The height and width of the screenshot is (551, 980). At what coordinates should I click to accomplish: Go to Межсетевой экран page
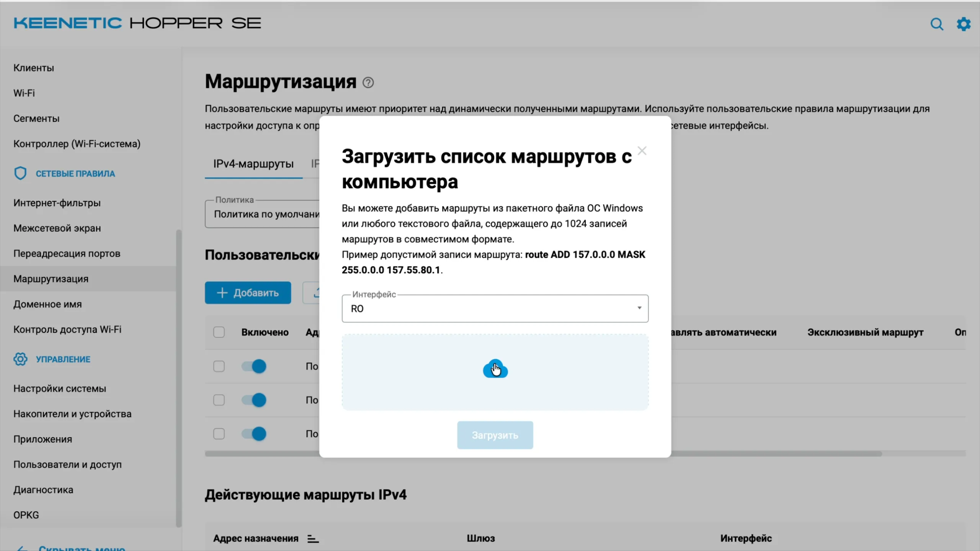pos(57,228)
